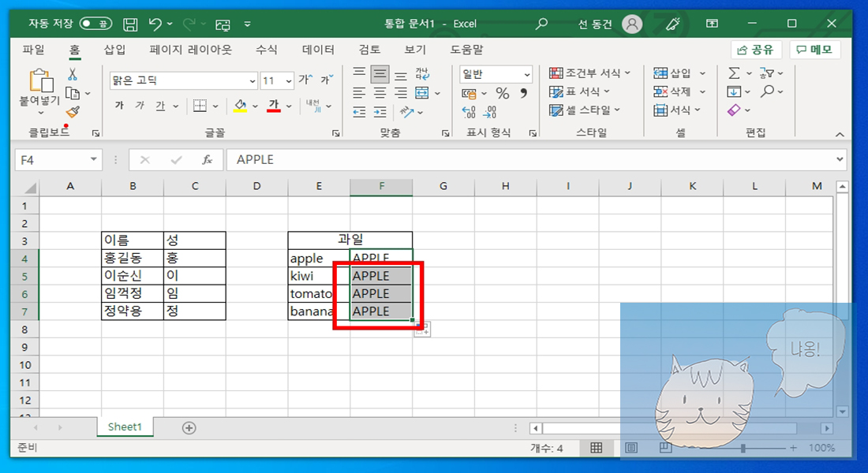Click the 메모 comments button
The width and height of the screenshot is (868, 473).
tap(815, 50)
